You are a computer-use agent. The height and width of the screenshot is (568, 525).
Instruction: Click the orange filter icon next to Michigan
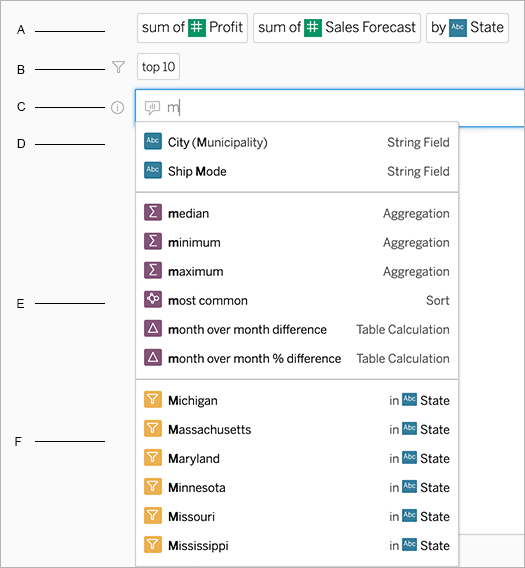pyautogui.click(x=153, y=400)
